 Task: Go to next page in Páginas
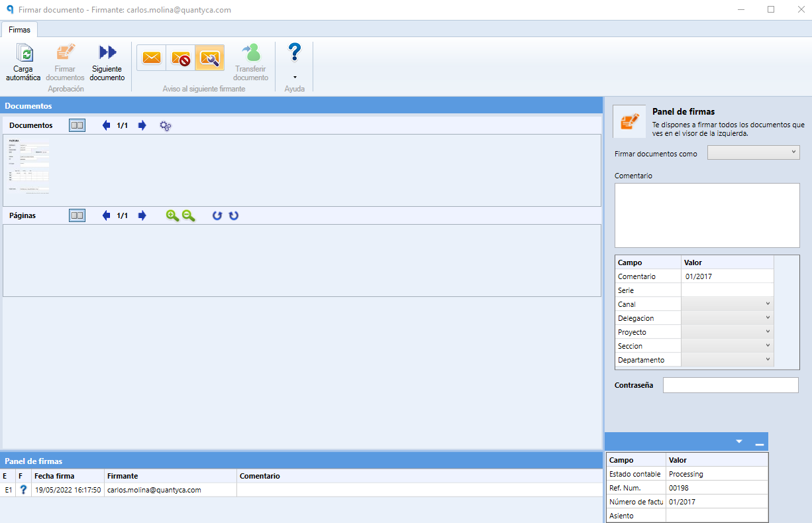(x=142, y=215)
